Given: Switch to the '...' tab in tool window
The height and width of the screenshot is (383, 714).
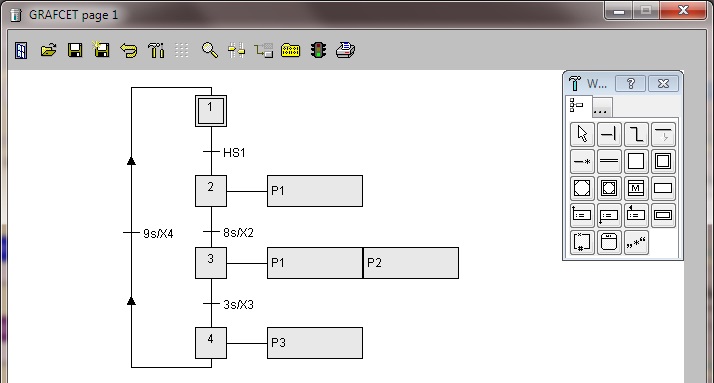Looking at the screenshot, I should tap(601, 108).
